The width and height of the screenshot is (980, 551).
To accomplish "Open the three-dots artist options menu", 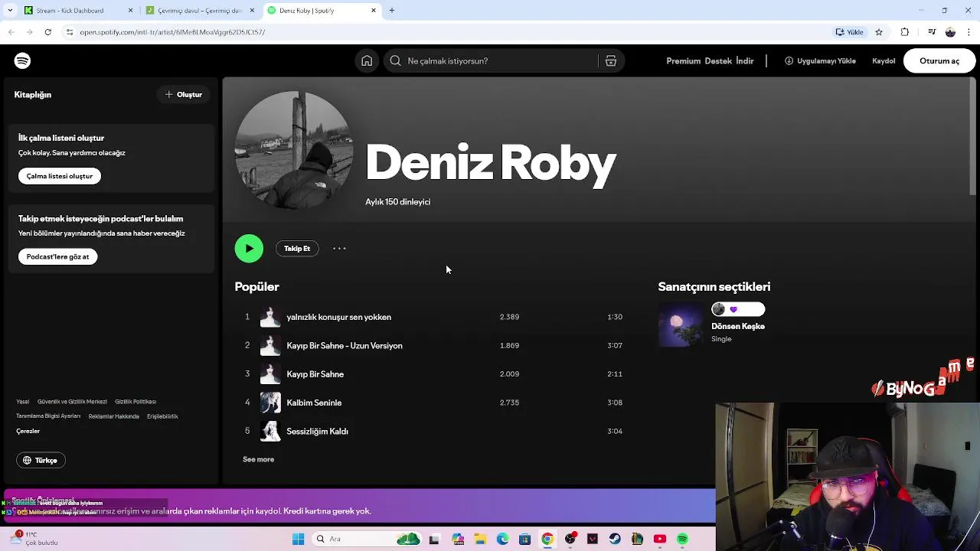I will tap(339, 249).
